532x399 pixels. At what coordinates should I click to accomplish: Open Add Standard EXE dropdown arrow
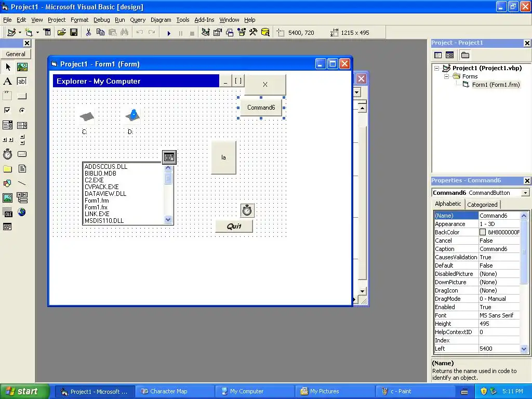point(20,33)
